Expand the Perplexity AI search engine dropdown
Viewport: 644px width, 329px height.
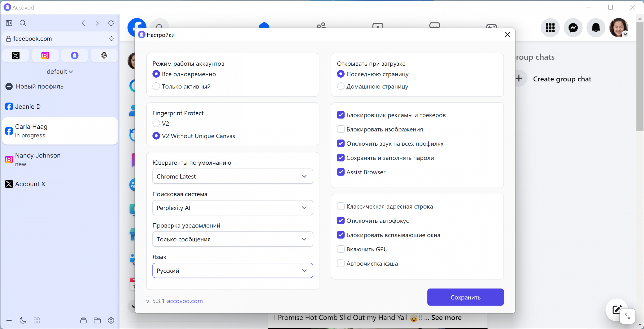232,208
